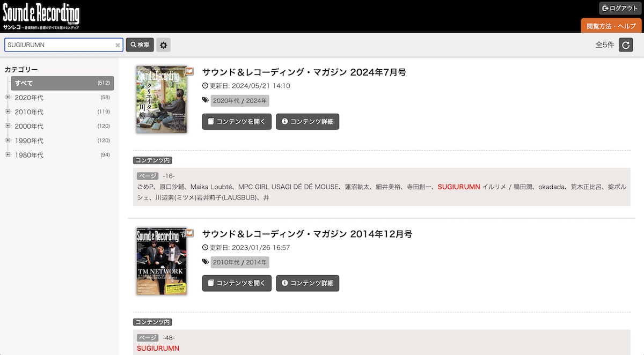Click コンテンツ内 label under 2014年12月号
This screenshot has width=644, height=355.
(152, 322)
